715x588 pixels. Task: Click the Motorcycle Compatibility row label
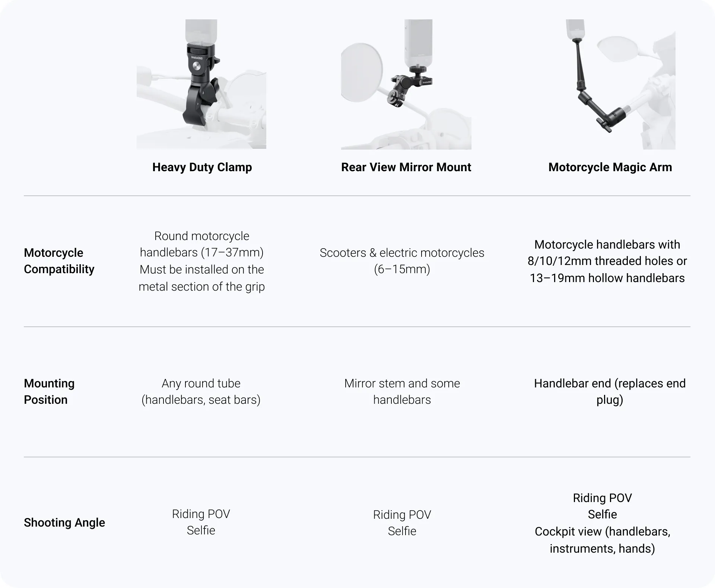point(59,261)
